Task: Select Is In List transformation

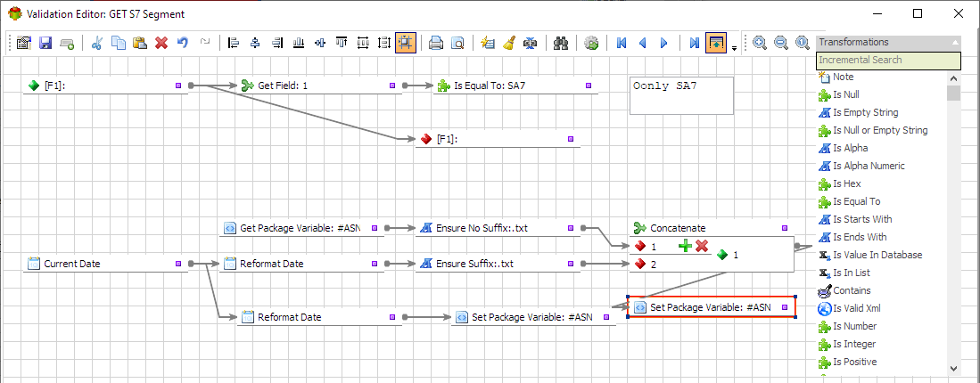Action: [852, 273]
